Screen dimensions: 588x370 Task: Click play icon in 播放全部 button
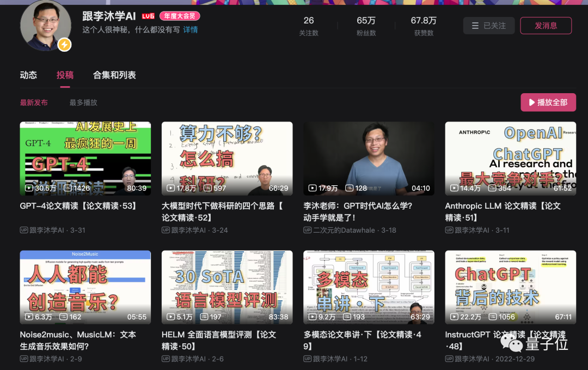(x=531, y=102)
